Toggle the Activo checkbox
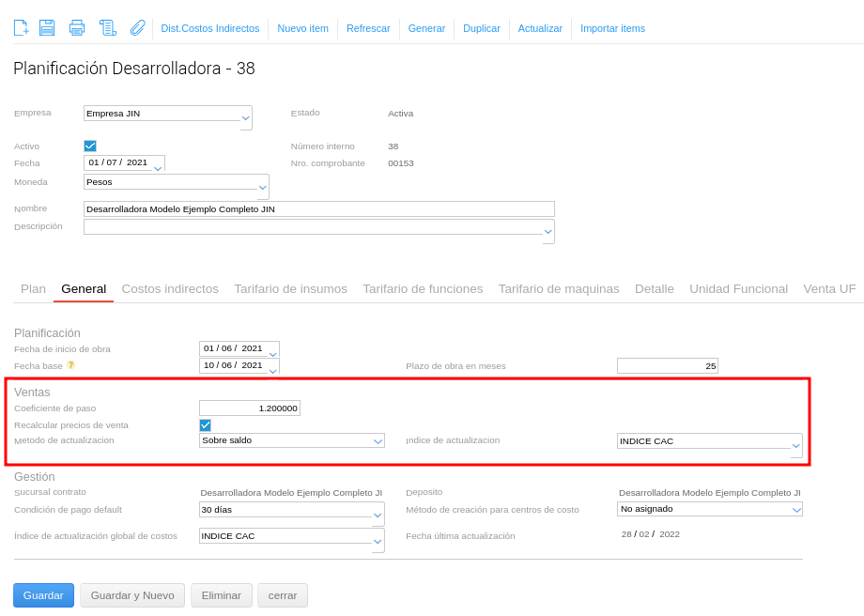Viewport: 864px width, 616px height. (x=90, y=146)
